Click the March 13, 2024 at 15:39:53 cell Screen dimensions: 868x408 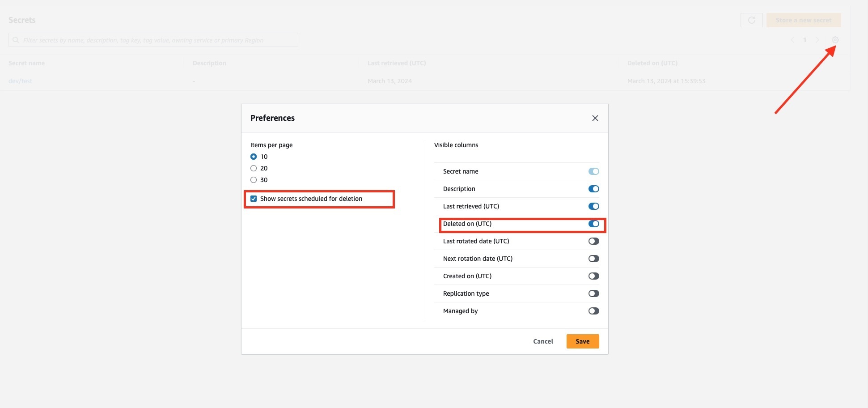tap(666, 81)
